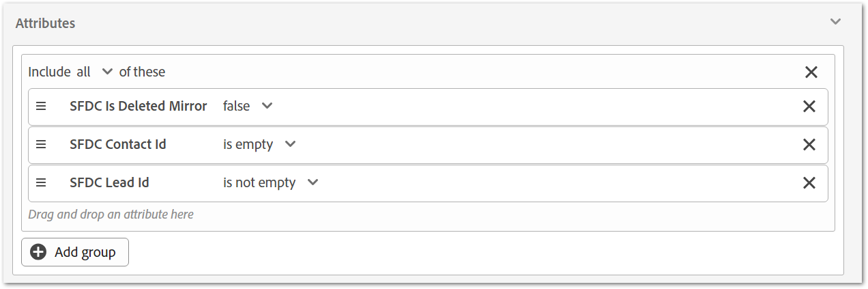This screenshot has height=289, width=868.
Task: Delete the entire Include all group
Action: (811, 72)
